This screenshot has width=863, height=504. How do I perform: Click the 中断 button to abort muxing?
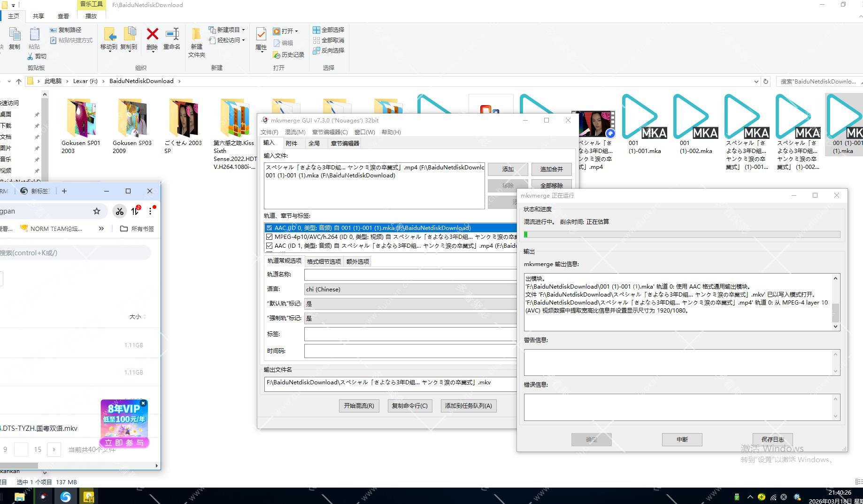pos(682,440)
